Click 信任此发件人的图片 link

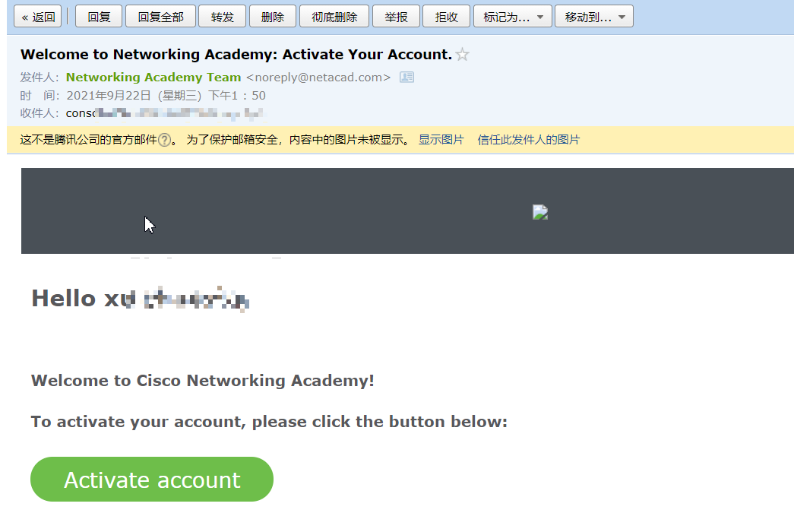(528, 140)
